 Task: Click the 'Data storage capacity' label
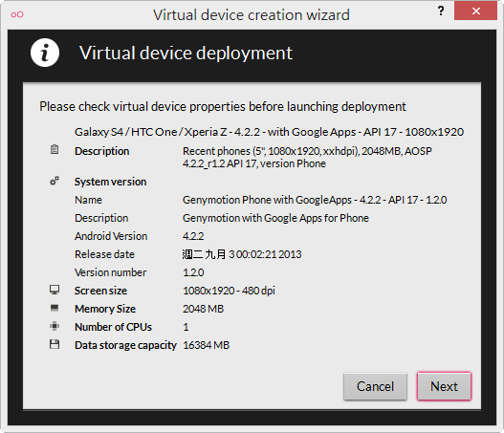(x=125, y=345)
